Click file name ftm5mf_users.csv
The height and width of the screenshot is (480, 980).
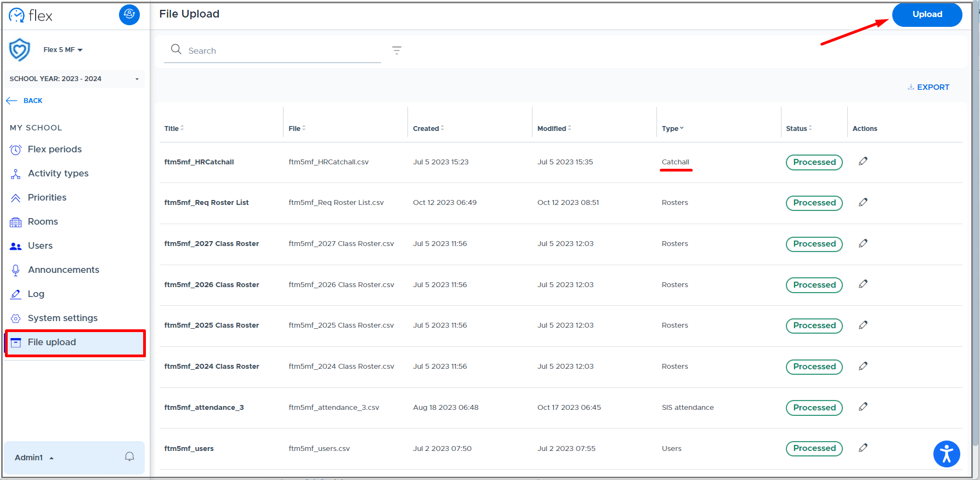coord(319,448)
